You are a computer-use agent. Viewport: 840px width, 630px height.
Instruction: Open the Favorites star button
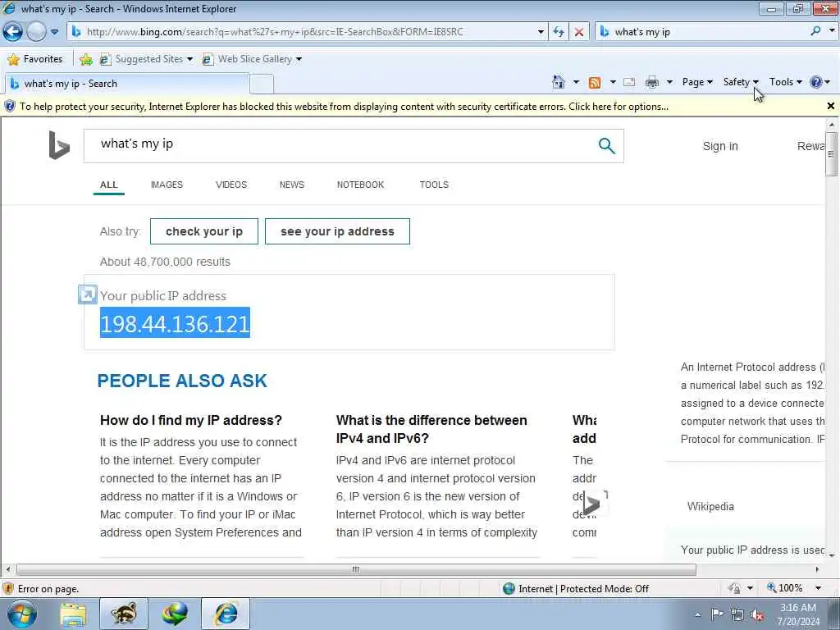click(x=35, y=59)
